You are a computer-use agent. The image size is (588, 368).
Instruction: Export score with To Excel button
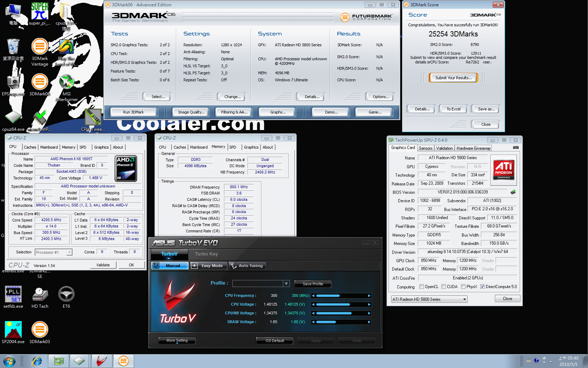tap(453, 109)
